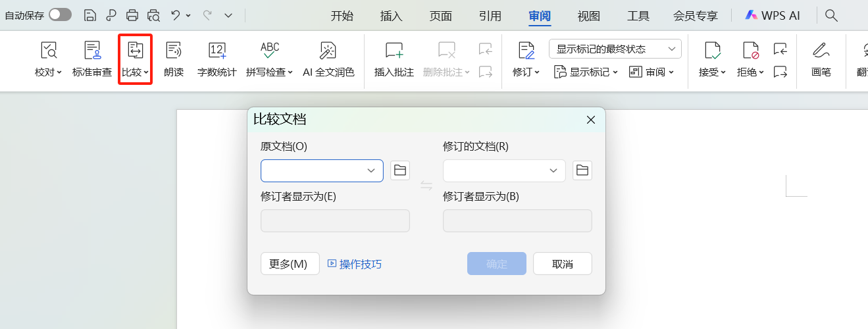
Task: Click the 拒绝 reject change icon
Action: tap(751, 50)
